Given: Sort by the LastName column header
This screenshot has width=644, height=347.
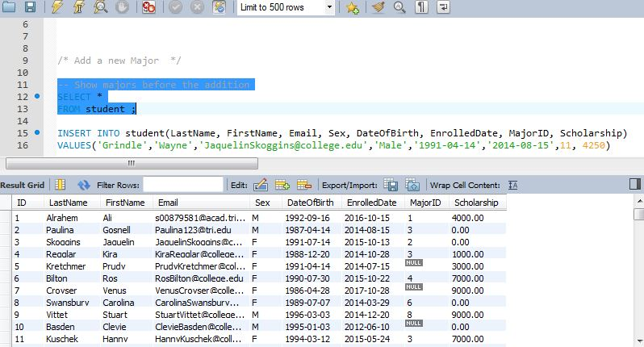Looking at the screenshot, I should point(72,203).
